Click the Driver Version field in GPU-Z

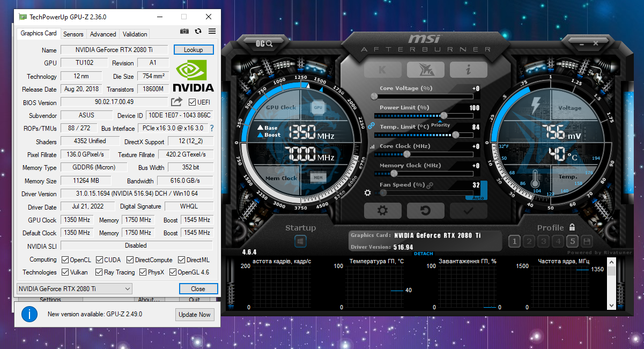[x=137, y=194]
